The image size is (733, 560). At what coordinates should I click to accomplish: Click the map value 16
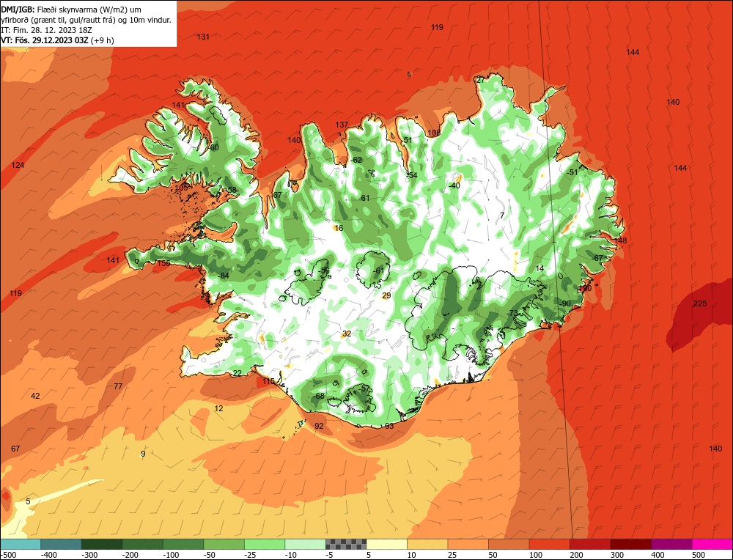tap(339, 228)
